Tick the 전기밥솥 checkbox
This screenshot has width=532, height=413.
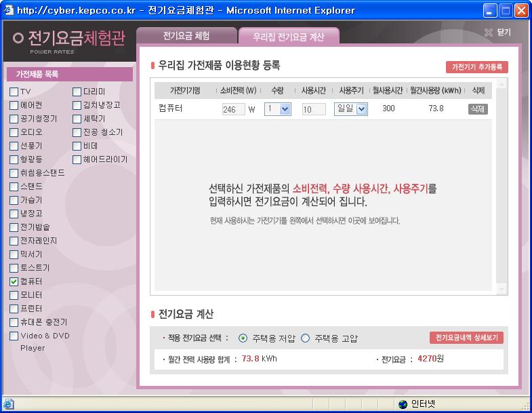click(14, 228)
